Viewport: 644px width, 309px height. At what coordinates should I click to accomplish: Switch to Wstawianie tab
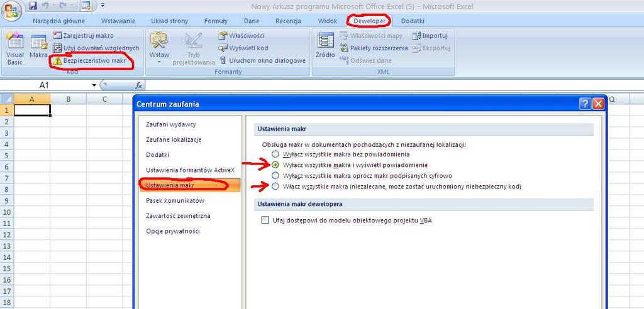coord(118,21)
